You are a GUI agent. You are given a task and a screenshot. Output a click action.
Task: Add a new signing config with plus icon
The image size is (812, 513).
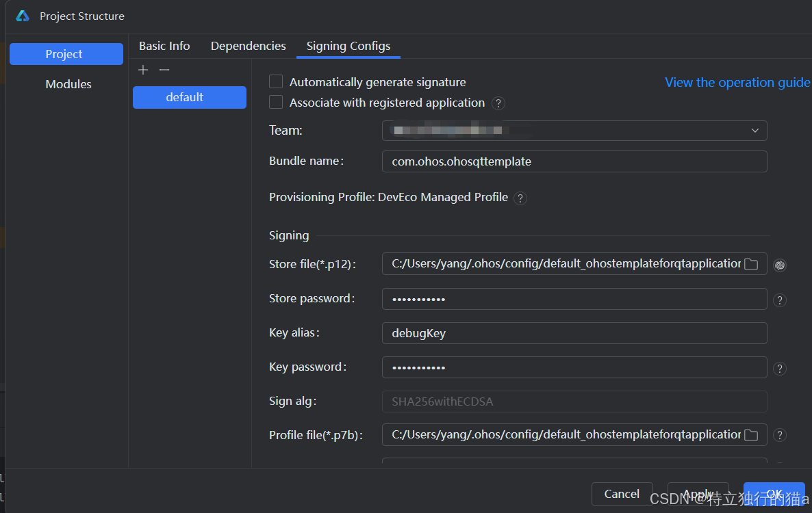pos(143,70)
